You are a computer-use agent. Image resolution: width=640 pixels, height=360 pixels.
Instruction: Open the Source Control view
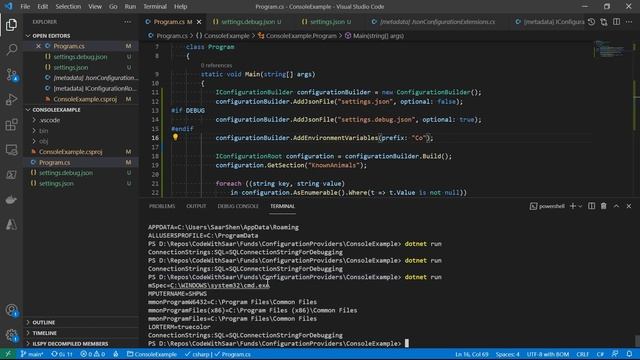[11, 75]
